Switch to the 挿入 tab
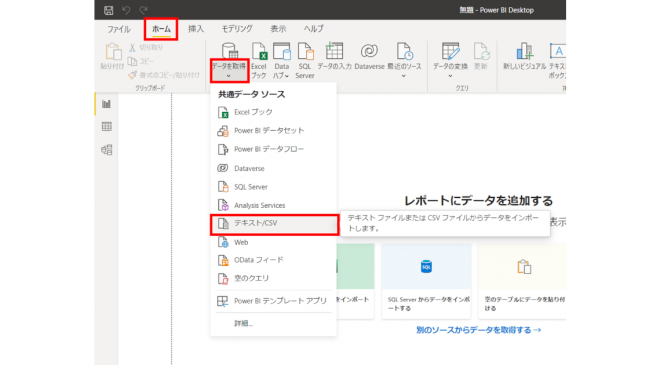The height and width of the screenshot is (365, 660). [x=196, y=29]
